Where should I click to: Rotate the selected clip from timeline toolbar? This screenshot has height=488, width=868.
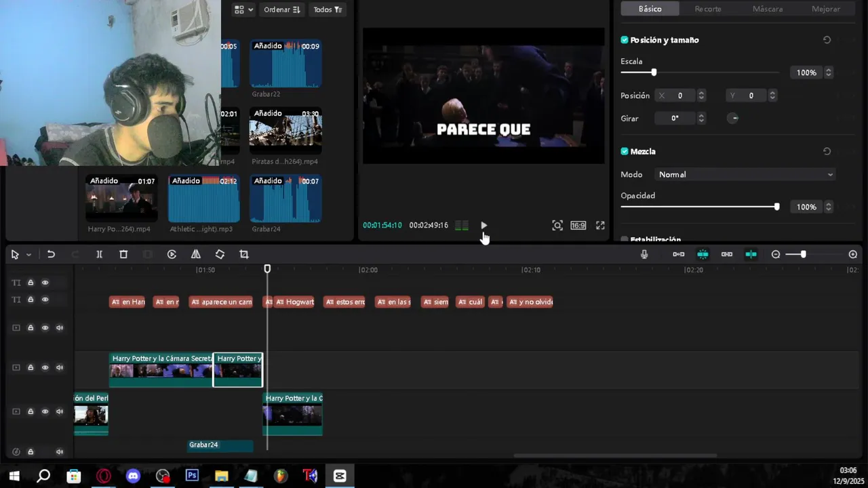220,254
